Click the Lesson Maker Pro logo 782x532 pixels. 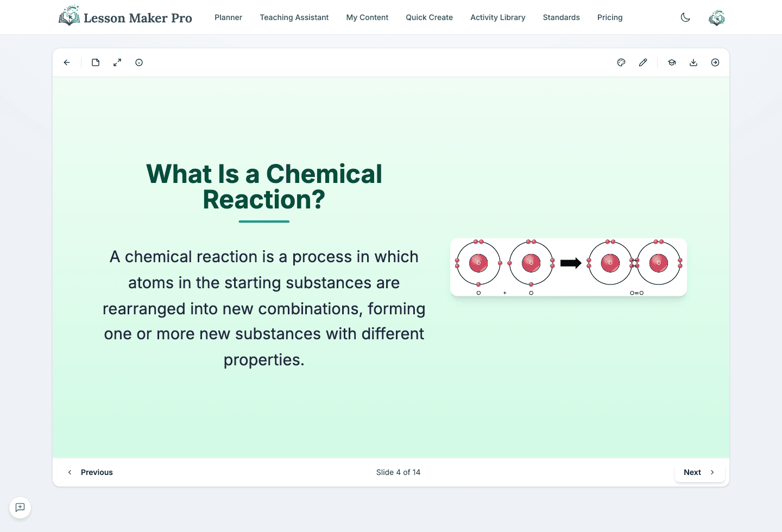125,17
